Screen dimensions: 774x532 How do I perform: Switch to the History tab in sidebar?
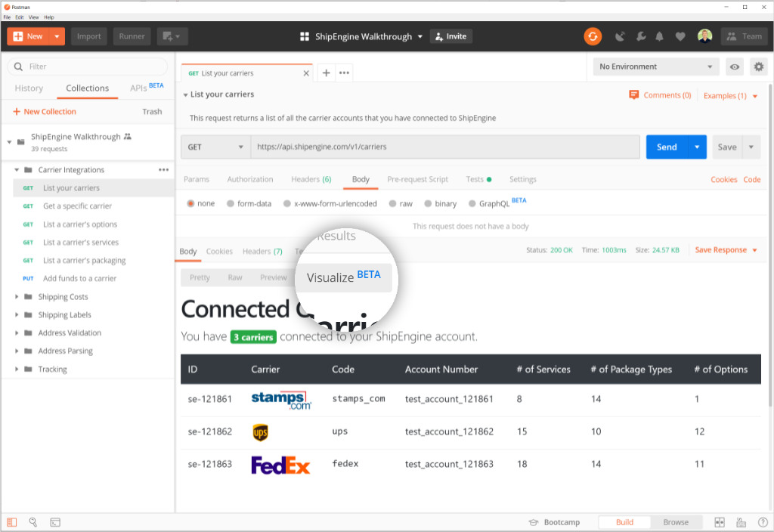(x=29, y=88)
